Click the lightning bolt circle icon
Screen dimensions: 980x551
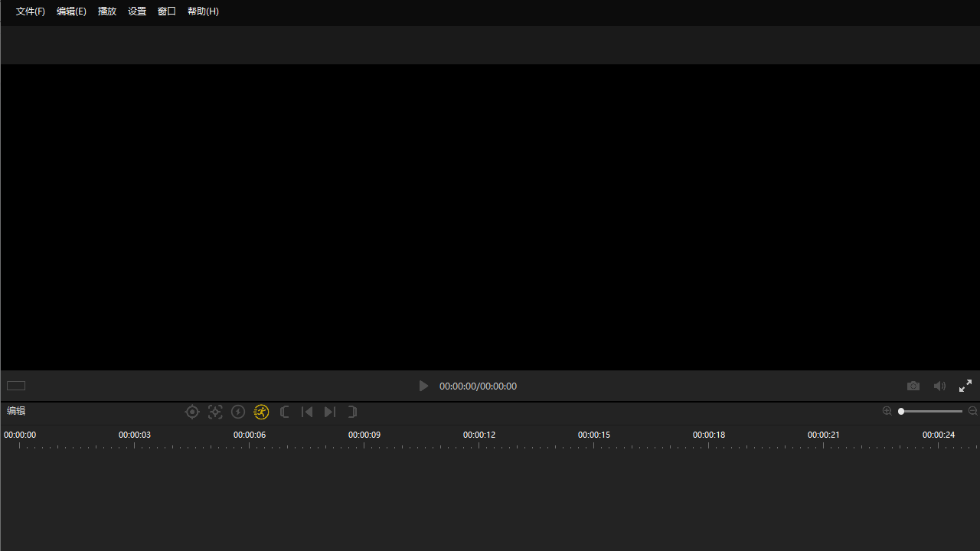pyautogui.click(x=238, y=412)
